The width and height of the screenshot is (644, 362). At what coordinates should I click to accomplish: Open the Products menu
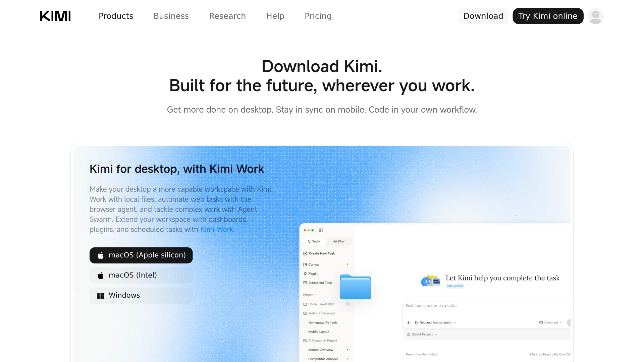point(116,16)
